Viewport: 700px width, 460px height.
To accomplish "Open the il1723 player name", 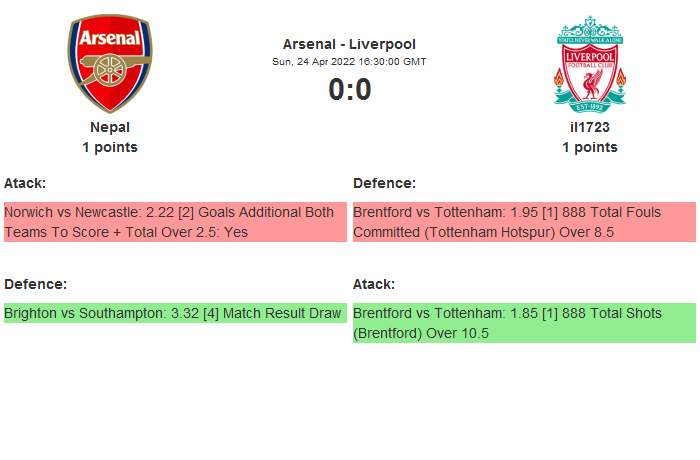I will coord(590,127).
